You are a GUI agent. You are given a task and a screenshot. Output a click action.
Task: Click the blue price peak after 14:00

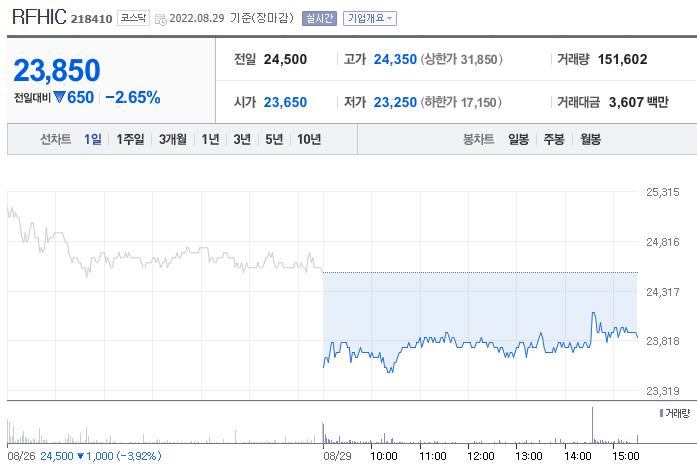tap(593, 314)
